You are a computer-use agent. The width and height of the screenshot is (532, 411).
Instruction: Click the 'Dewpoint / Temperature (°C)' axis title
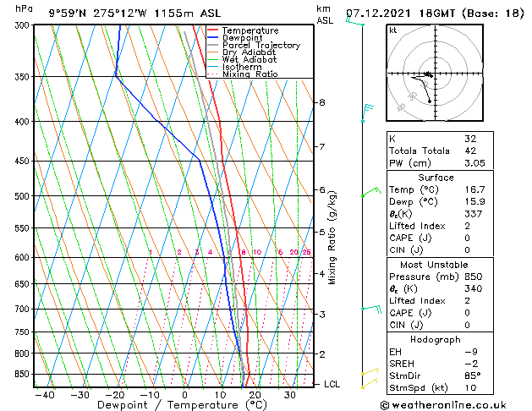(182, 405)
